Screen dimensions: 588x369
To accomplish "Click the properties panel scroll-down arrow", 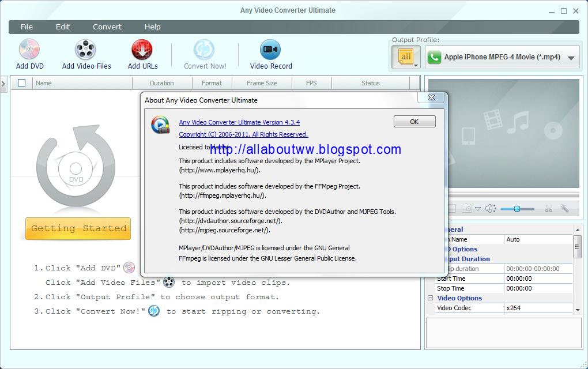I will click(578, 310).
